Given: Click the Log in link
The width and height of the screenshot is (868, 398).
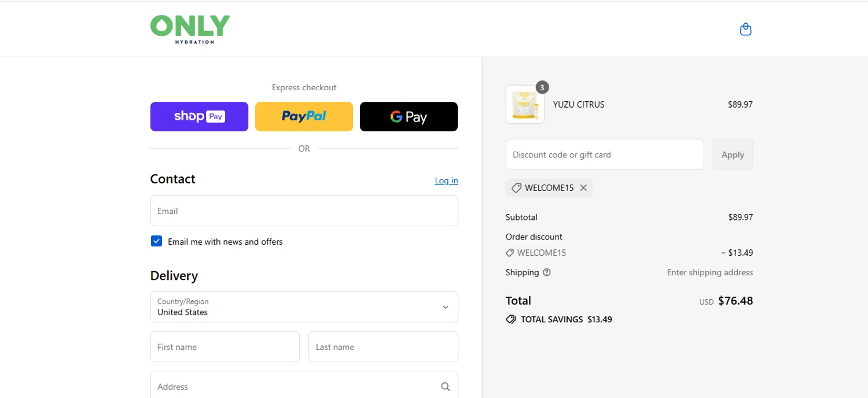Looking at the screenshot, I should pos(446,180).
